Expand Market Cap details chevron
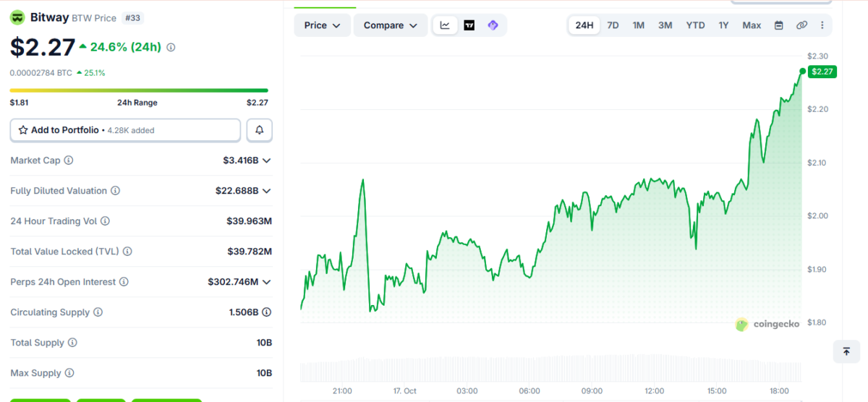Image resolution: width=868 pixels, height=402 pixels. 267,161
